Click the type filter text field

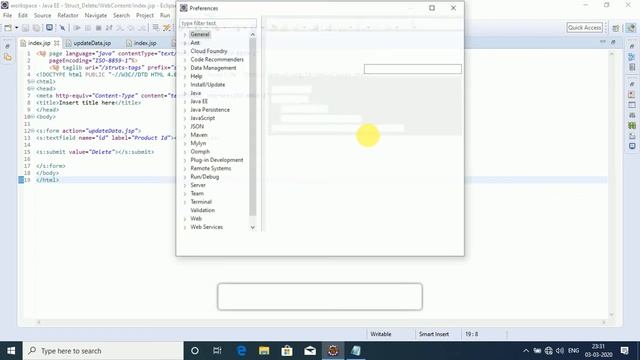click(218, 23)
